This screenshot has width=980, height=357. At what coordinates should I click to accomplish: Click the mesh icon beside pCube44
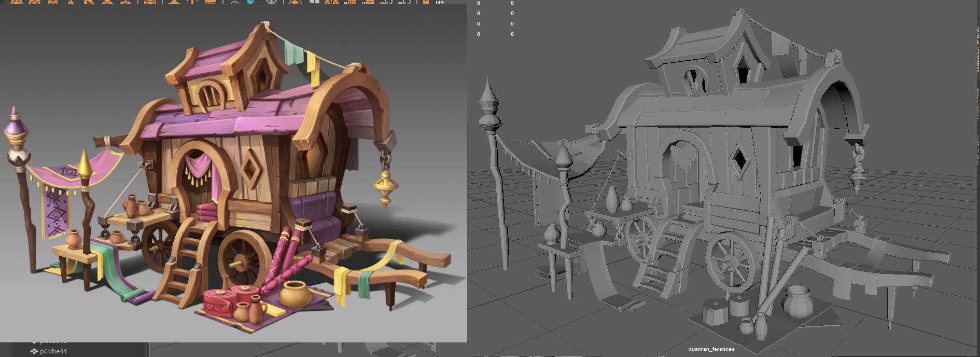point(34,351)
